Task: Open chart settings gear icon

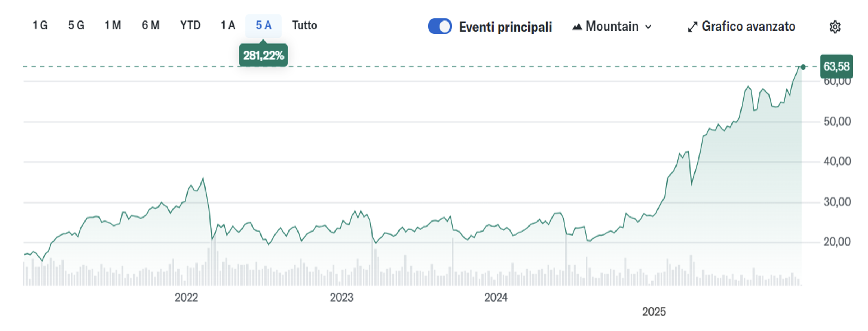Action: tap(835, 27)
